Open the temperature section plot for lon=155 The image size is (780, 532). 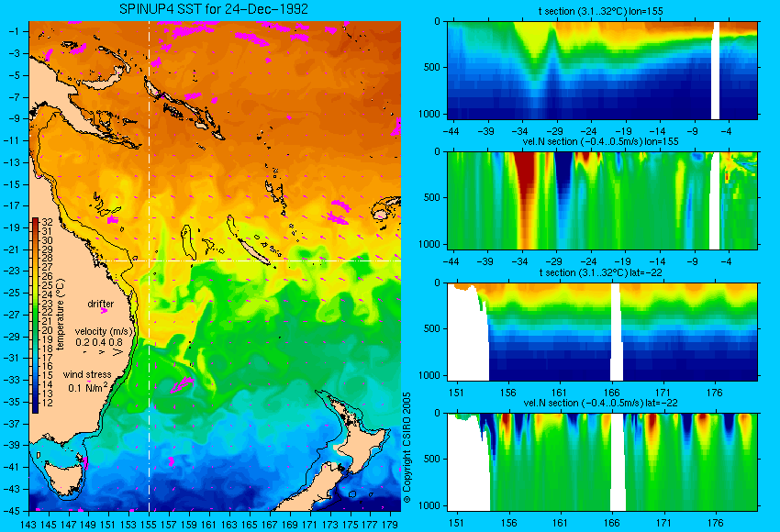[602, 70]
